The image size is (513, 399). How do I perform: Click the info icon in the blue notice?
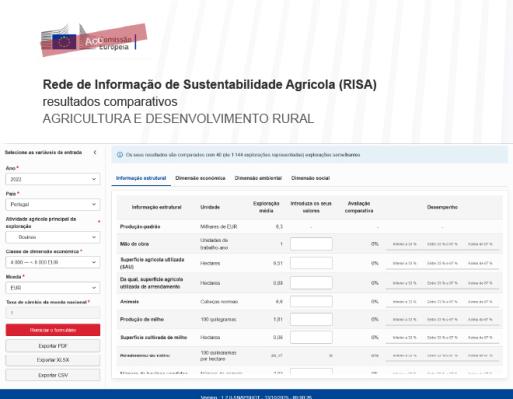(120, 155)
